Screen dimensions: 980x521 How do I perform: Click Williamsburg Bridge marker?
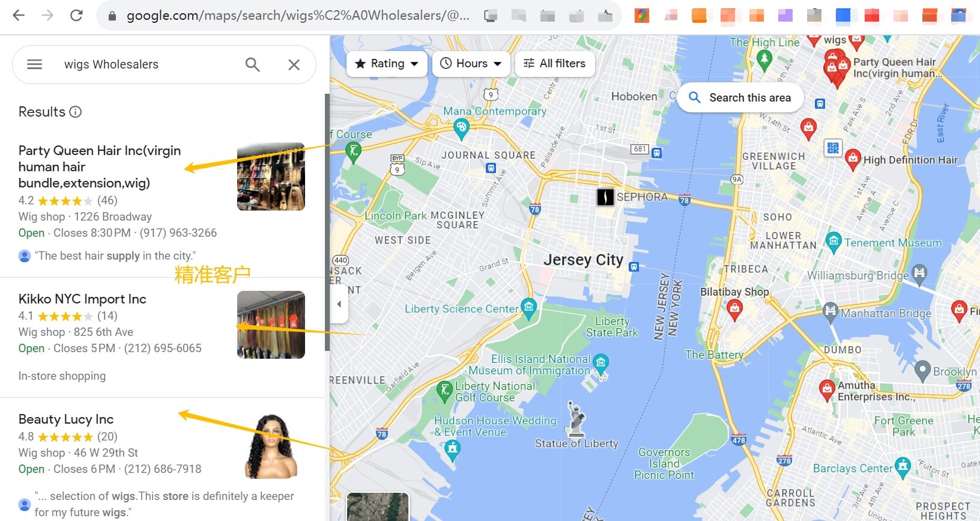(919, 274)
